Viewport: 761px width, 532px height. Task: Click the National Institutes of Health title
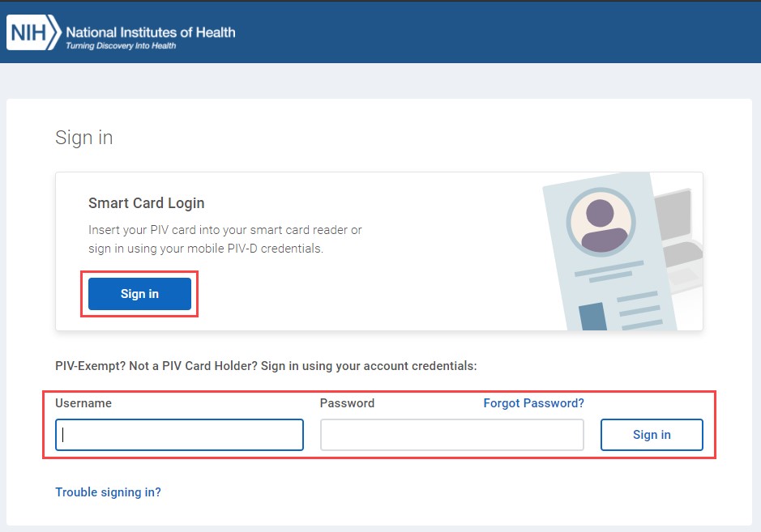click(151, 32)
